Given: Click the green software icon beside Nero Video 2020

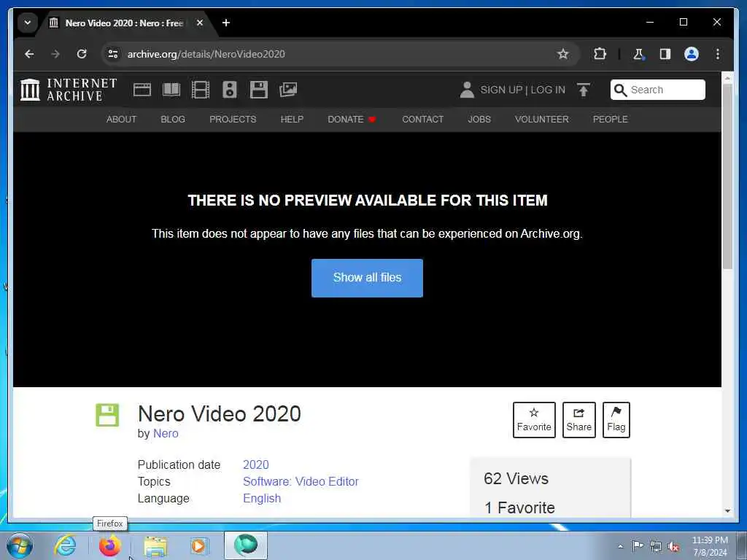Looking at the screenshot, I should click(x=107, y=415).
